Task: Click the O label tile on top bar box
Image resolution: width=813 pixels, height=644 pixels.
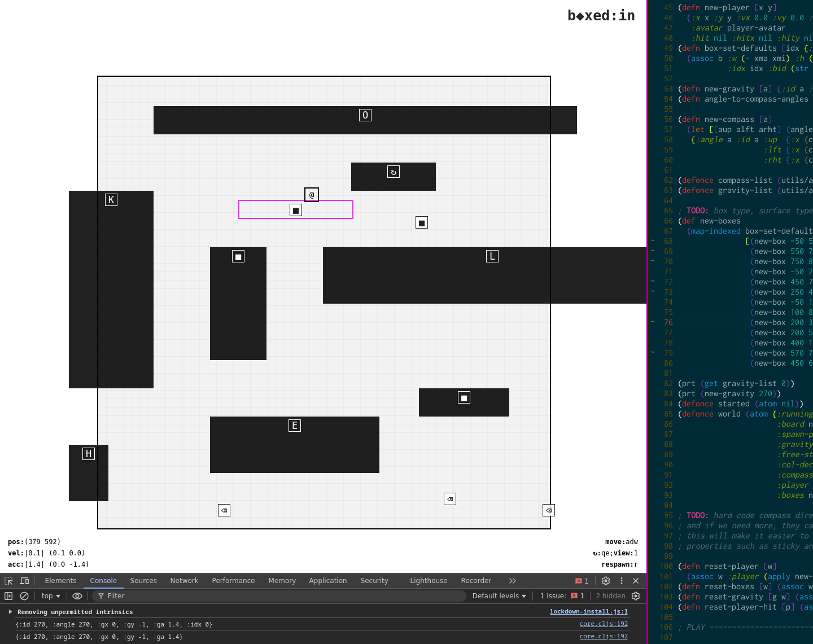Action: point(365,115)
